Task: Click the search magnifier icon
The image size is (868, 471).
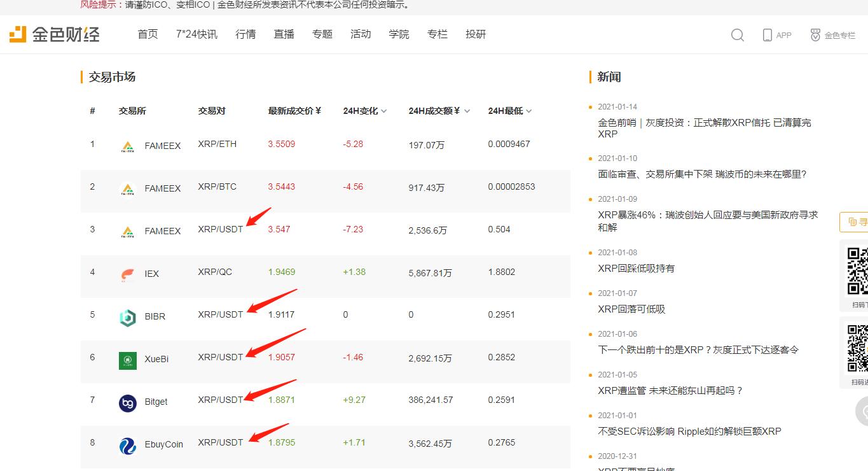Action: [737, 36]
